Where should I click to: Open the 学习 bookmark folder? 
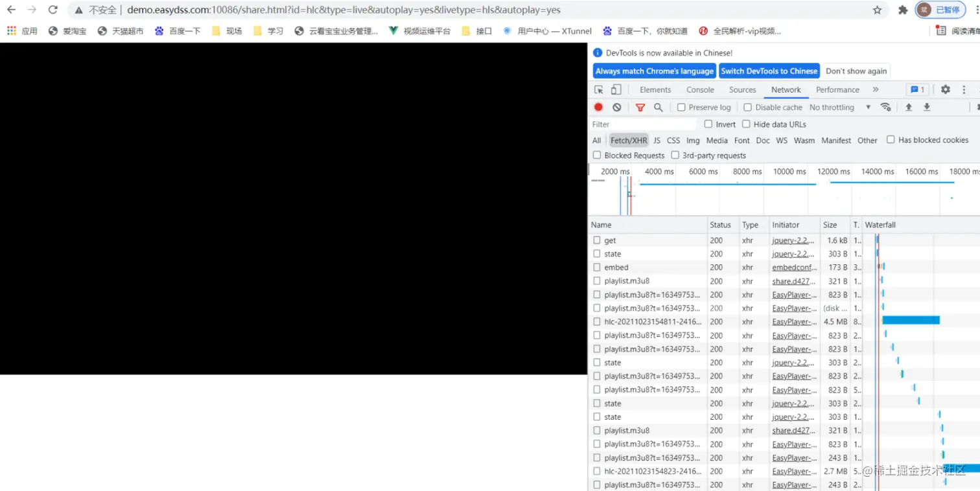(268, 30)
